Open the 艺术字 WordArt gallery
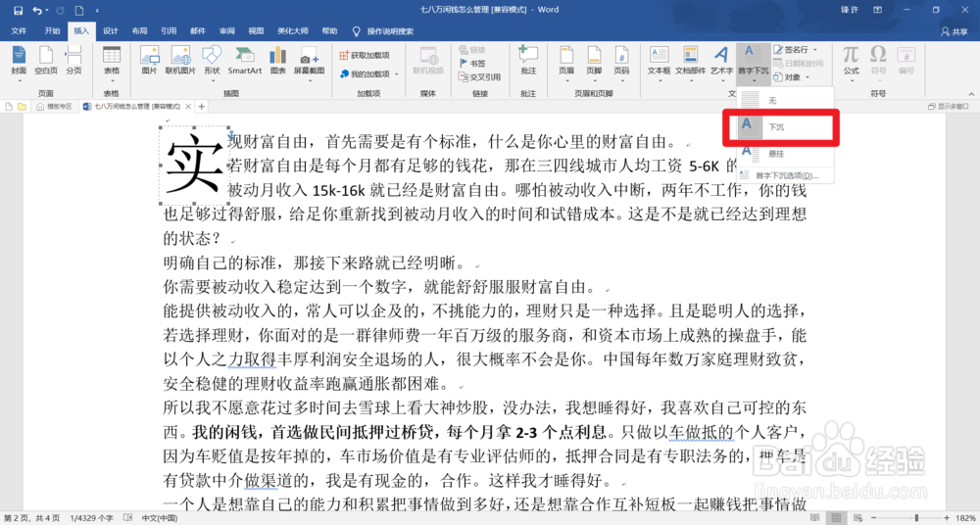The image size is (980, 525). (721, 64)
